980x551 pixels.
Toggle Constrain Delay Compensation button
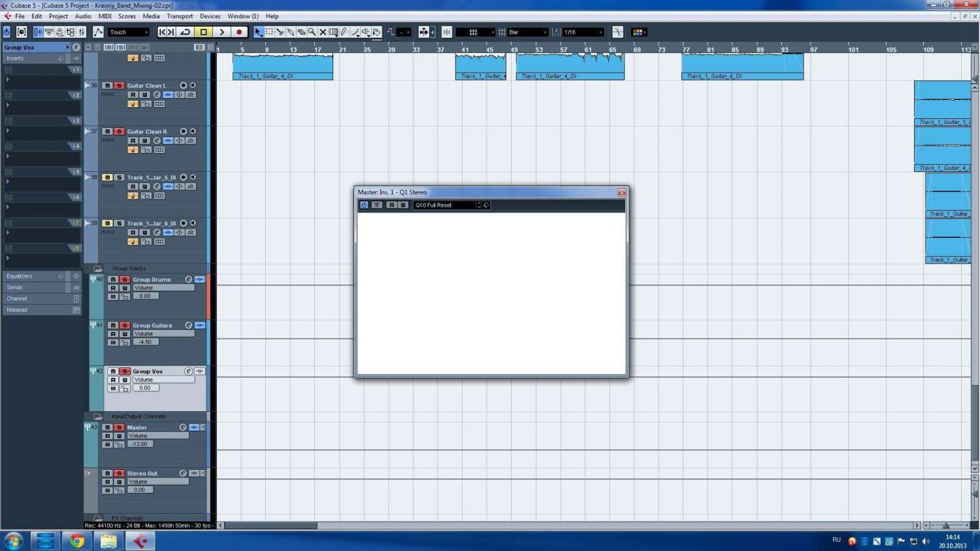tap(22, 32)
